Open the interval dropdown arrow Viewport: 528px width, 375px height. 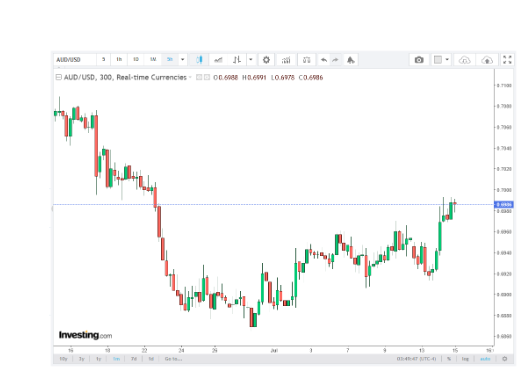[183, 60]
